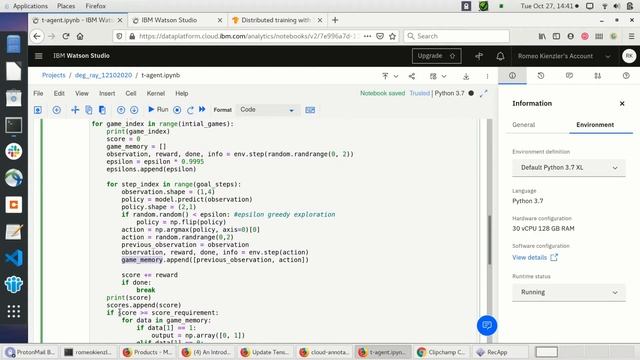Image resolution: width=640 pixels, height=360 pixels.
Task: Expand the Default Python 3.7 XL dropdown
Action: click(569, 168)
